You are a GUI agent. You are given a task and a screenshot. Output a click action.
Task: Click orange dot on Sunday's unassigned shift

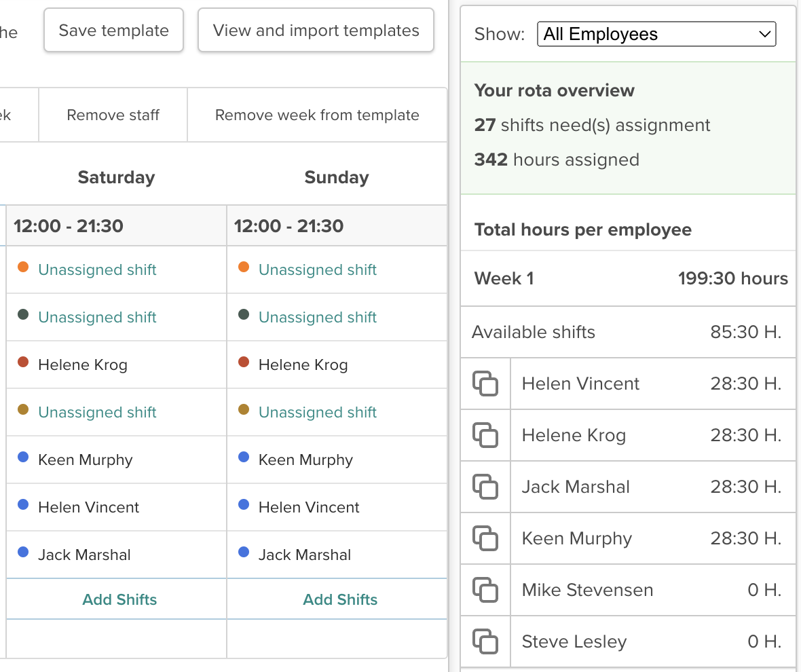(244, 267)
